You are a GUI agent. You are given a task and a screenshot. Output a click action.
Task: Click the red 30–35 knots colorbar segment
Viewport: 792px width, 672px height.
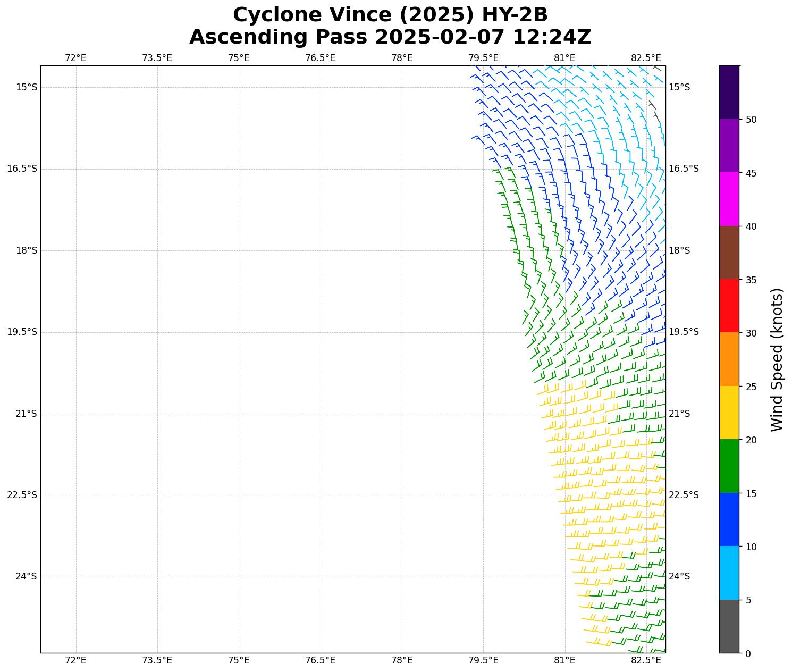pos(729,306)
